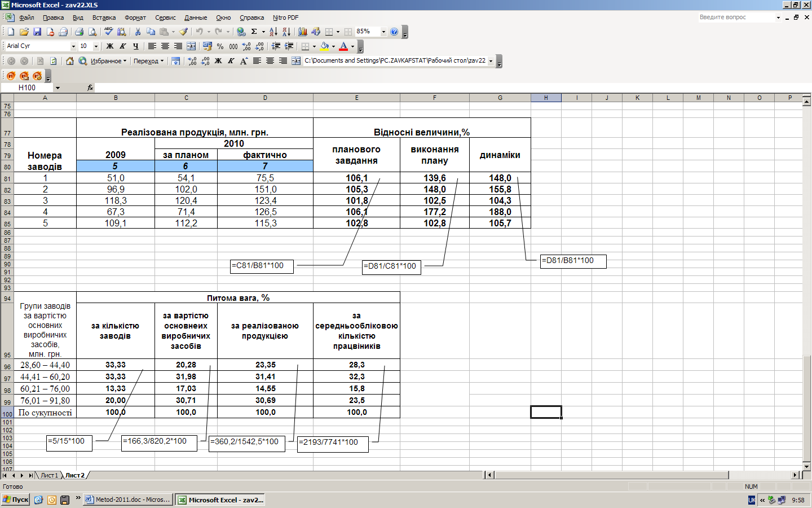Increase decimal places

[x=246, y=46]
